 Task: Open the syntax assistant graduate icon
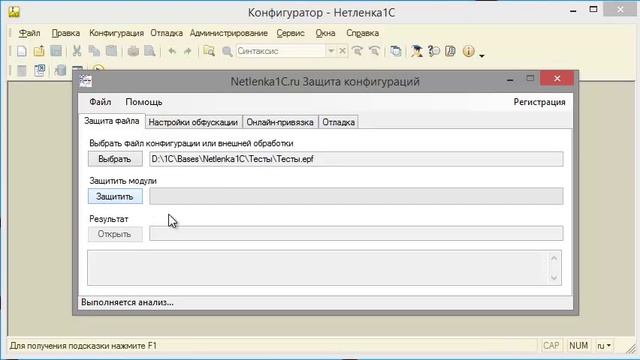tap(417, 51)
